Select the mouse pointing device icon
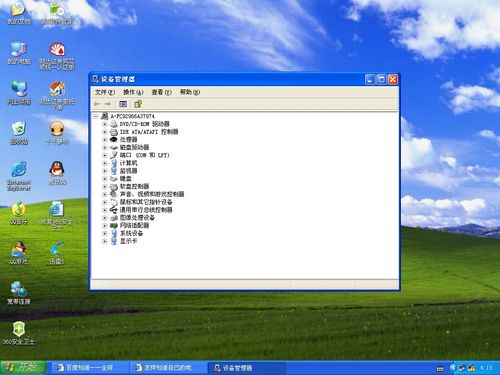Viewport: 500px width, 375px height. (114, 202)
